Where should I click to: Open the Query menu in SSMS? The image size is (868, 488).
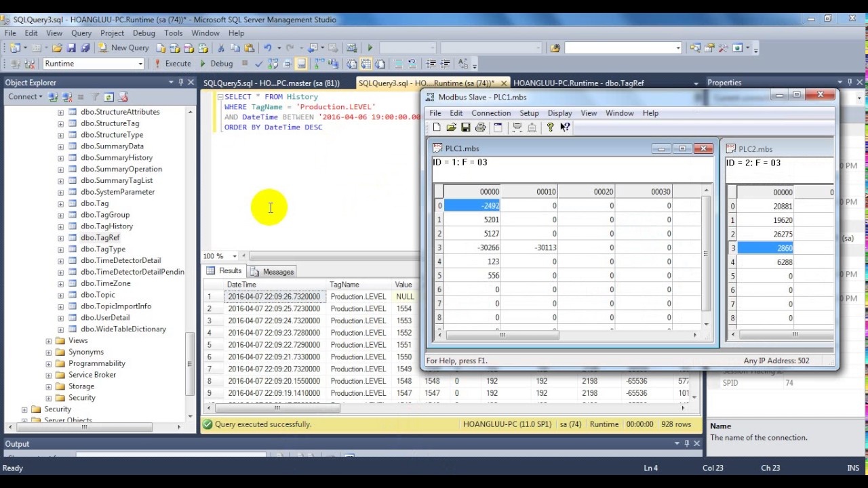(x=81, y=33)
